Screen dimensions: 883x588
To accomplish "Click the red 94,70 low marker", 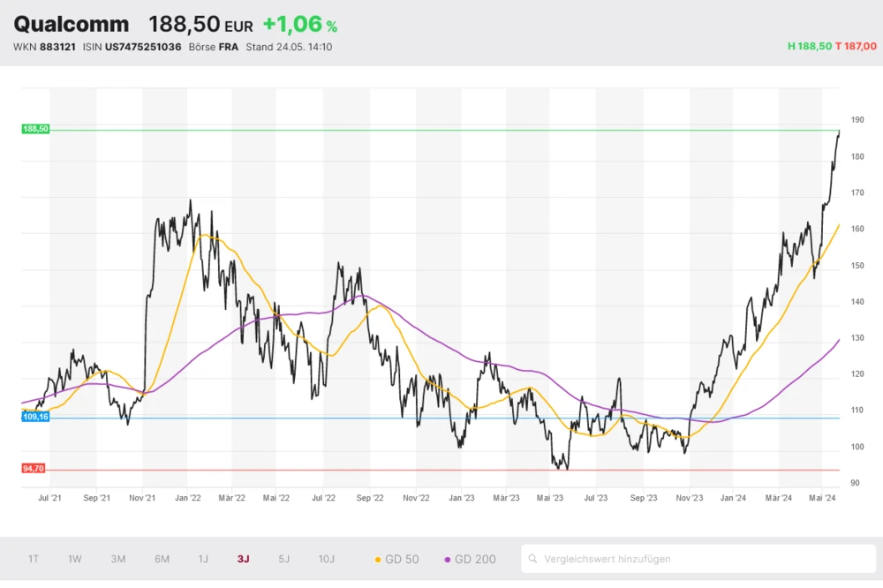I will coord(34,469).
